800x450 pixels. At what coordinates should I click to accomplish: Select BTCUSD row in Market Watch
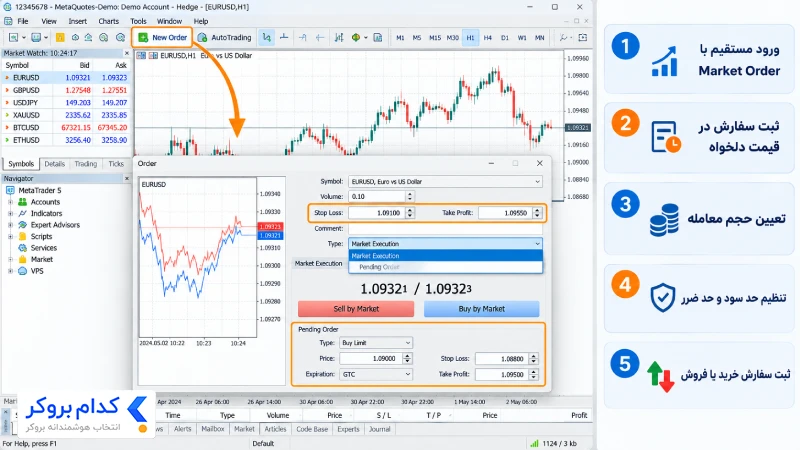[x=66, y=128]
